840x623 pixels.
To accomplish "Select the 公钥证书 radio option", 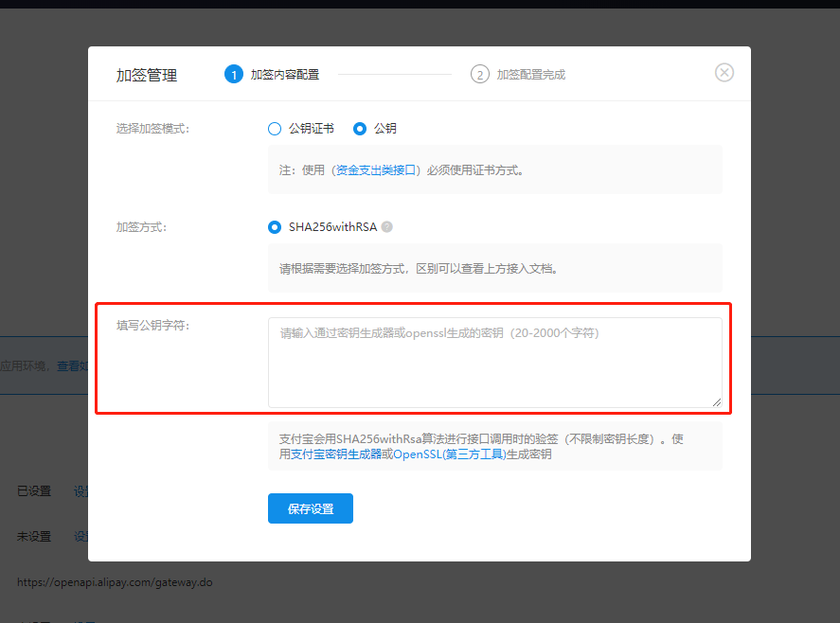I will (x=275, y=129).
